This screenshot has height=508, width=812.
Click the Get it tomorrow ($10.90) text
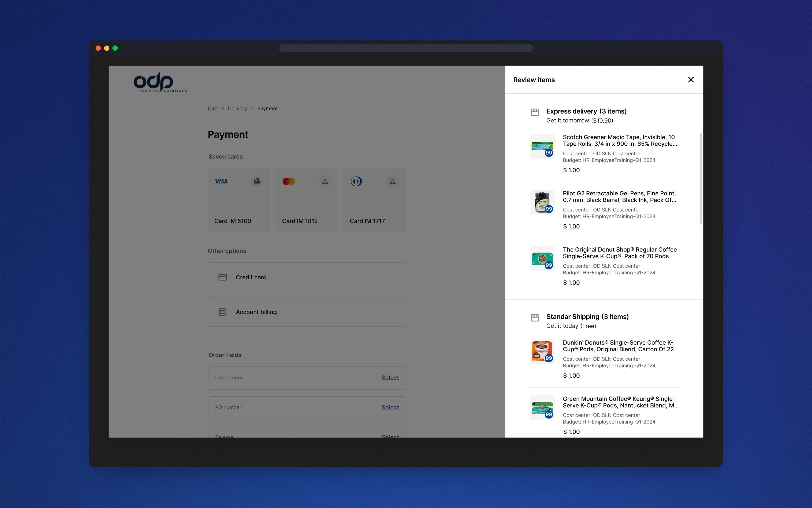tap(579, 120)
